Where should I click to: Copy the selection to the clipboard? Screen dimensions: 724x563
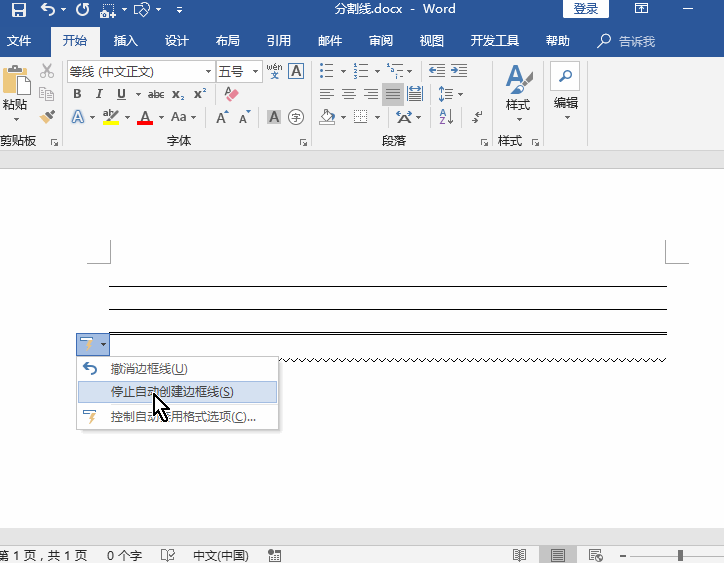(x=47, y=94)
